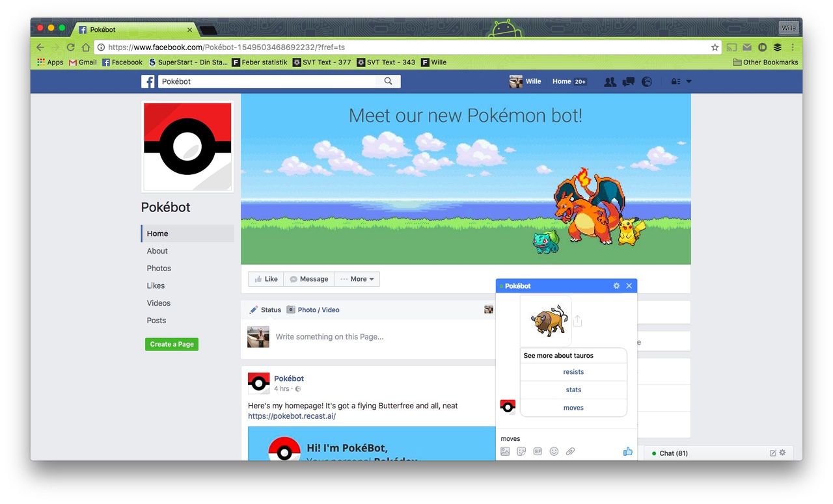Open Chat sidebar options gear

[782, 453]
